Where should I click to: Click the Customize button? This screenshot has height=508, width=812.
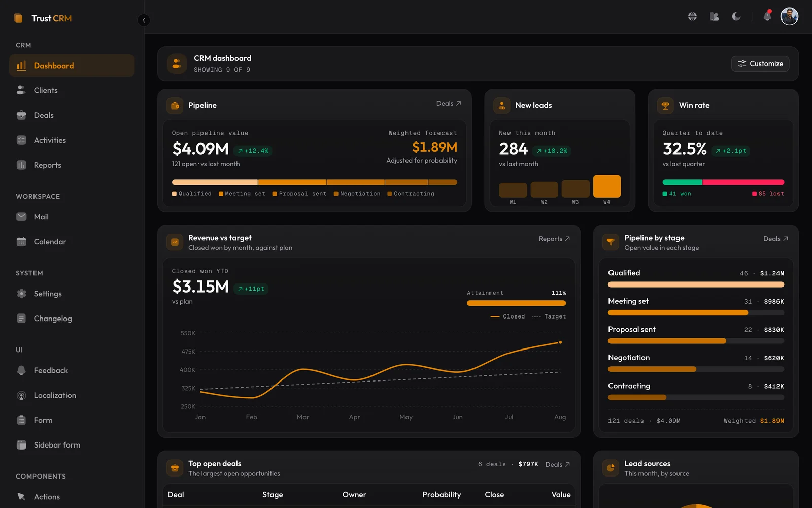click(760, 64)
